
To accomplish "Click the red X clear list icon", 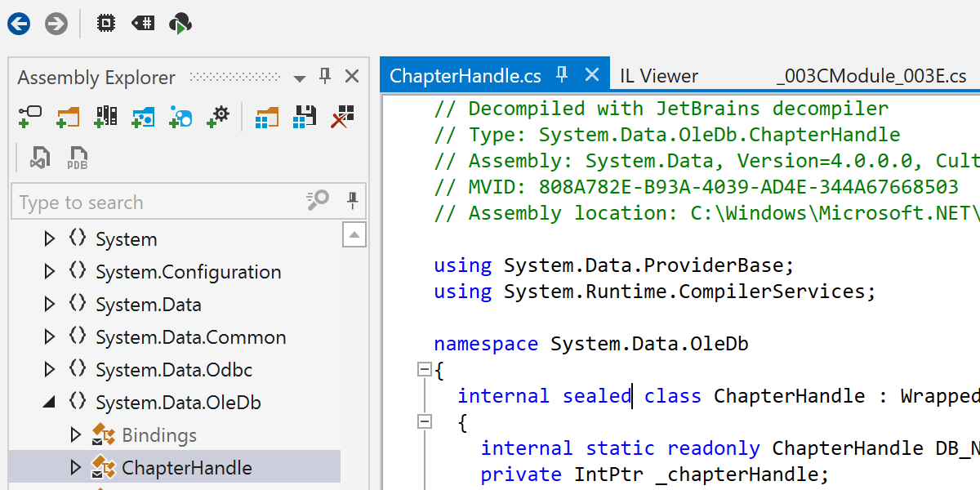I will coord(342,117).
